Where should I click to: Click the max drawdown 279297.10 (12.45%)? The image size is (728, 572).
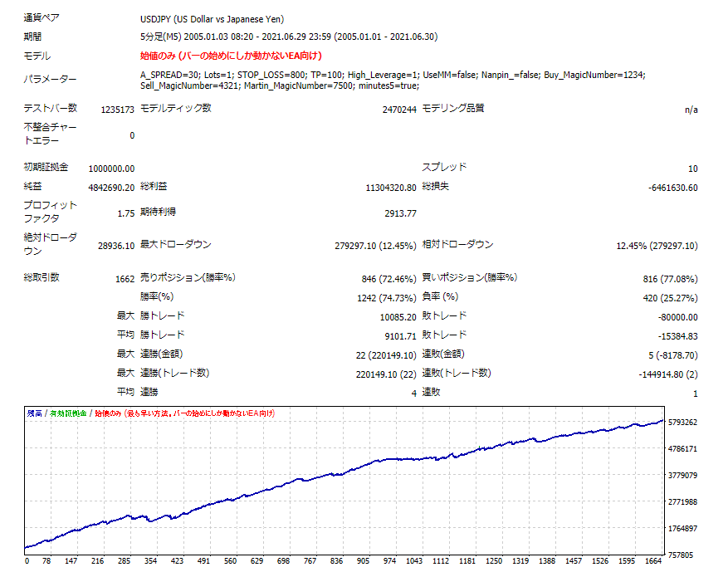(x=375, y=246)
